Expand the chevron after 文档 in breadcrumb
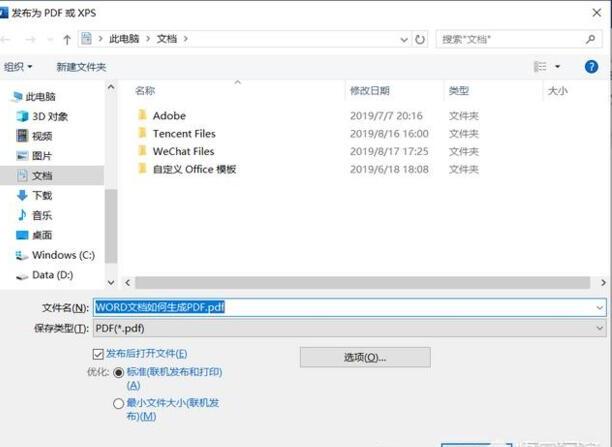The image size is (612, 447). pos(185,39)
